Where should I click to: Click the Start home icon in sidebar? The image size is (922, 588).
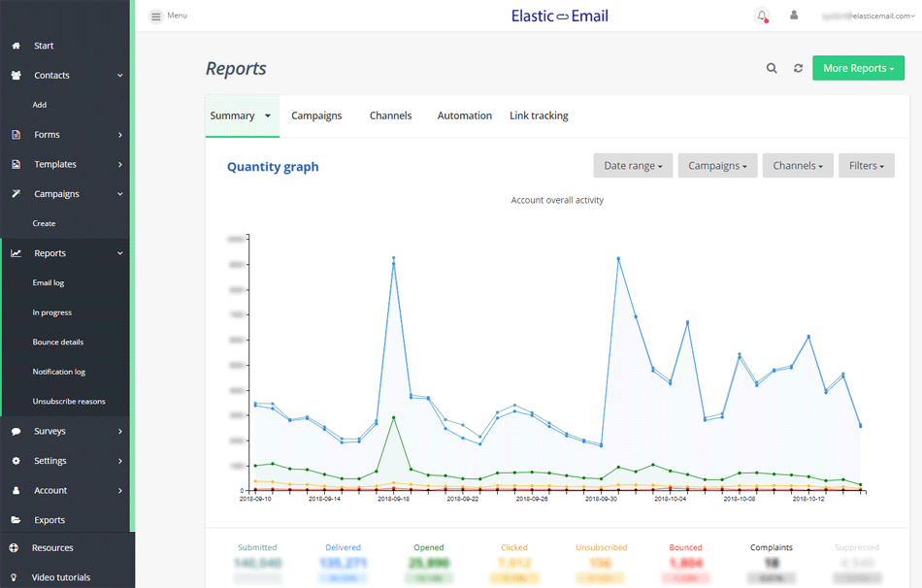point(16,46)
